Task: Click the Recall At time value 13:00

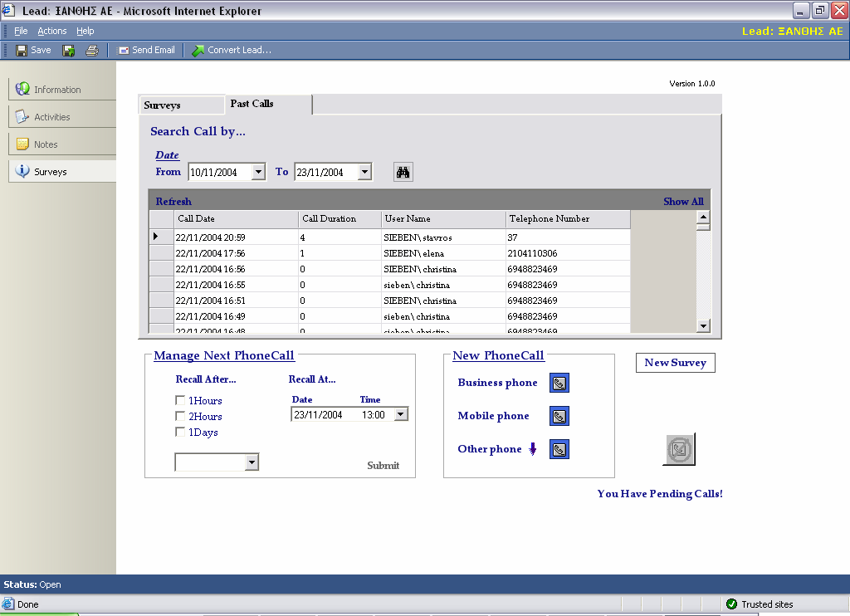Action: coord(374,415)
